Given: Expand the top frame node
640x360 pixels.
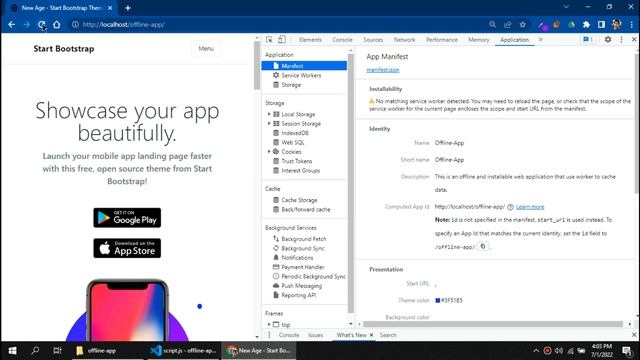Looking at the screenshot, I should [269, 325].
